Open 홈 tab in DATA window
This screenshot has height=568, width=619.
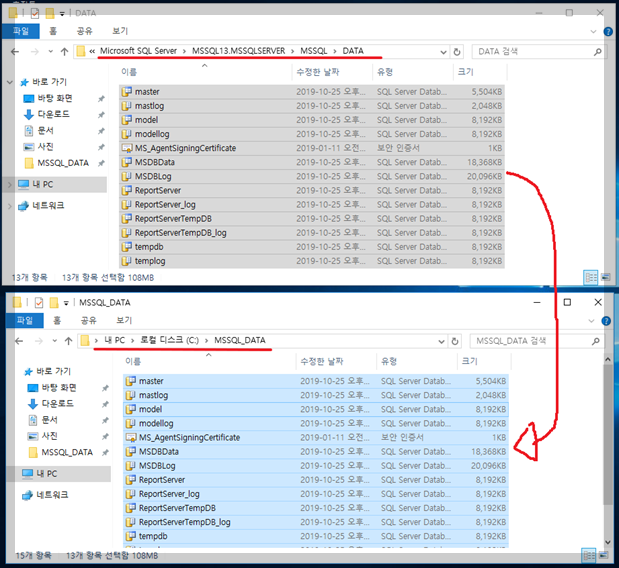pyautogui.click(x=53, y=31)
